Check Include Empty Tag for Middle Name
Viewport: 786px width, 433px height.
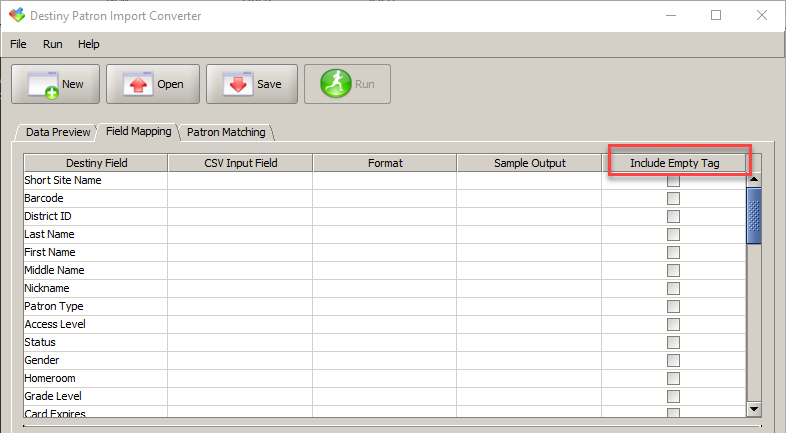pos(673,271)
